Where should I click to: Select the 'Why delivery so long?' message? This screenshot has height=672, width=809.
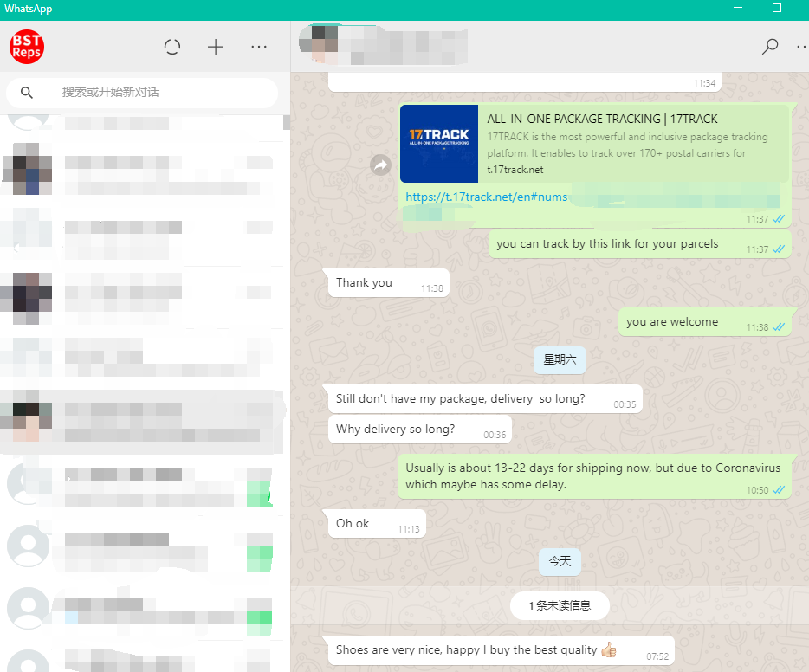419,429
